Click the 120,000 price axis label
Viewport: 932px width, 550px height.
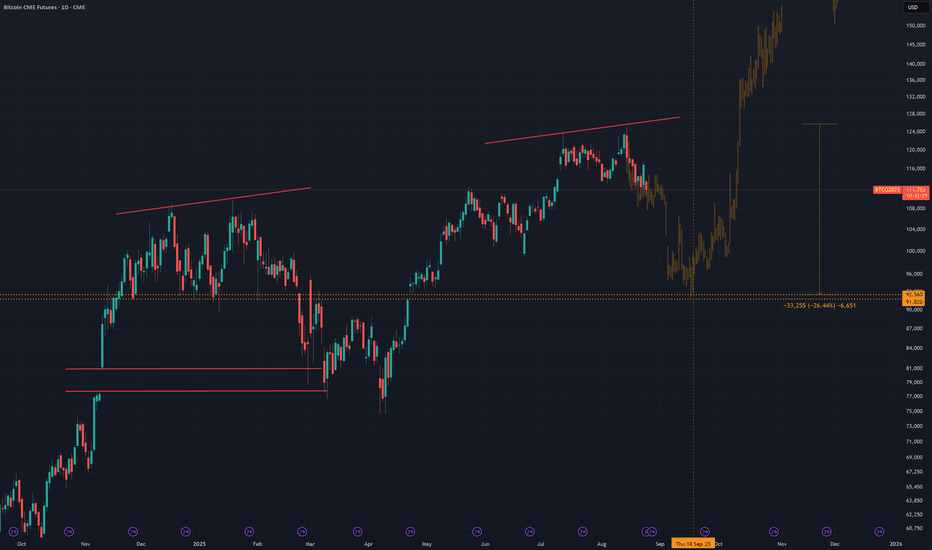point(915,150)
